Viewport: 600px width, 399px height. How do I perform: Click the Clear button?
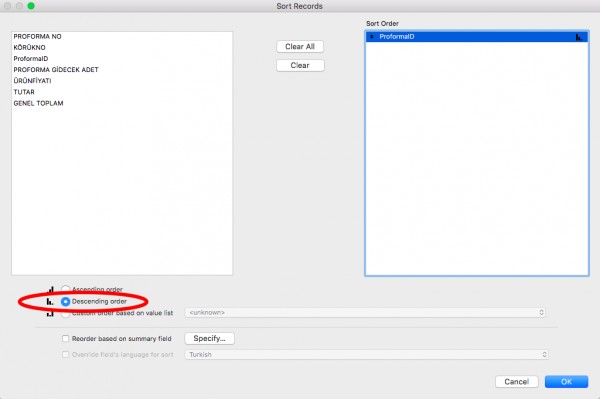point(300,65)
